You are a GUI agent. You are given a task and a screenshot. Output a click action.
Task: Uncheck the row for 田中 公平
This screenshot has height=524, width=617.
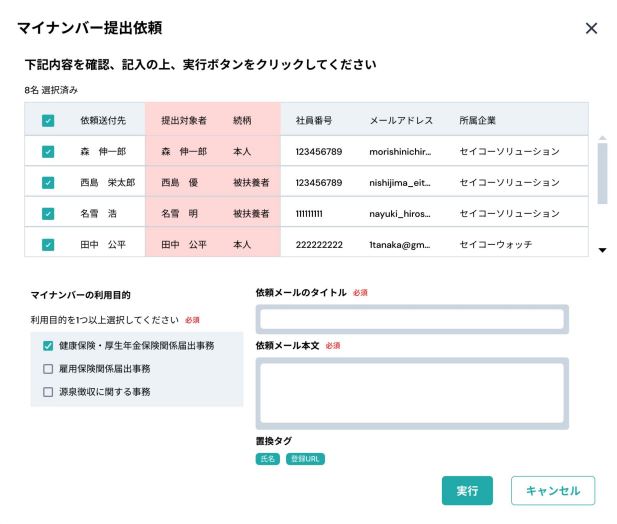pos(48,245)
